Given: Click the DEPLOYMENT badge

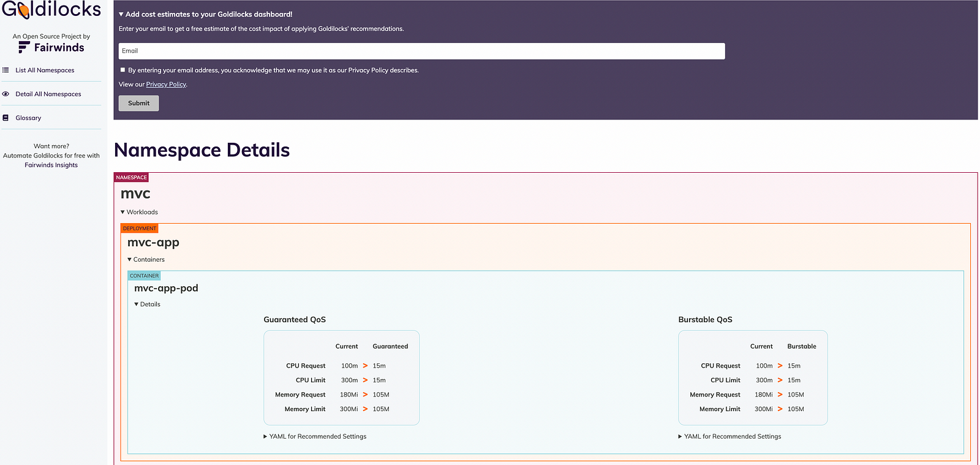Looking at the screenshot, I should coord(140,229).
